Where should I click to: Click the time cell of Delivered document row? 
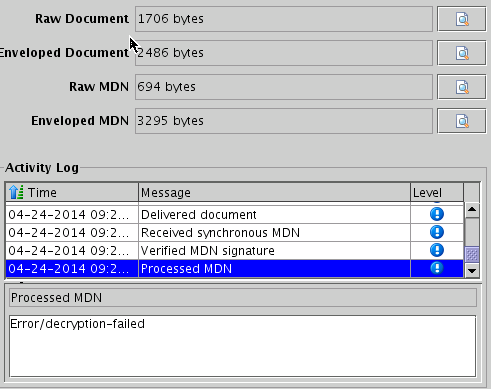pyautogui.click(x=72, y=215)
